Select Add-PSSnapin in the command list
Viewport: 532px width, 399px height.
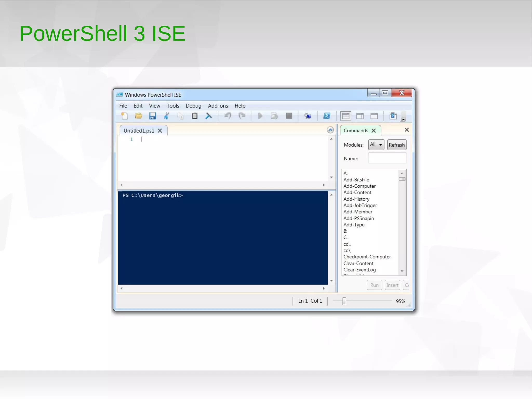pos(359,218)
